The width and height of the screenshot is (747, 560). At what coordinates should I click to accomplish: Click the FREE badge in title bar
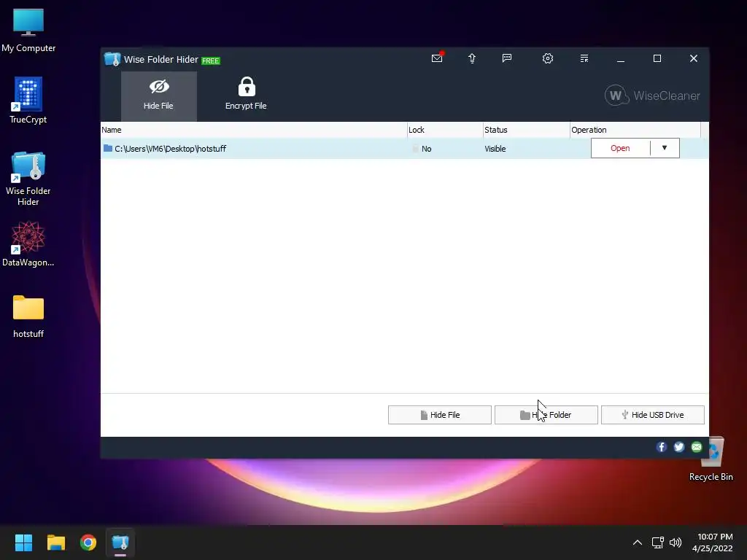coord(211,61)
